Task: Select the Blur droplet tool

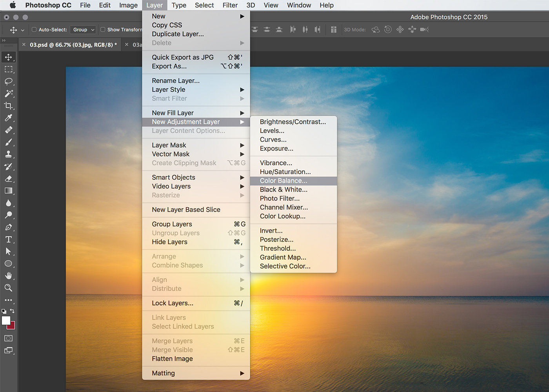Action: click(x=9, y=203)
